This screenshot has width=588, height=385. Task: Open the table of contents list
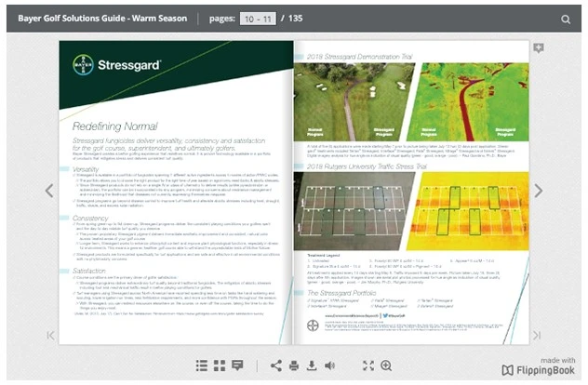tap(202, 365)
